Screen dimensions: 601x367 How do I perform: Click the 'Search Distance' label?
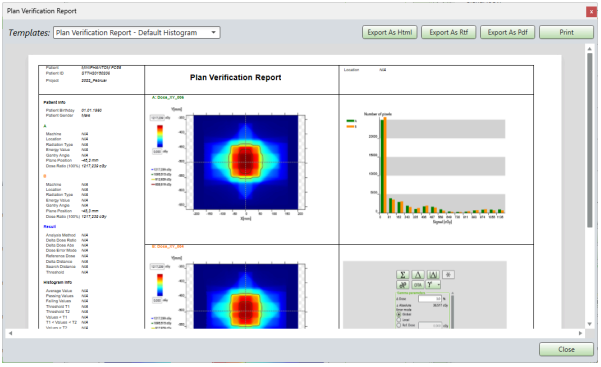[61, 267]
